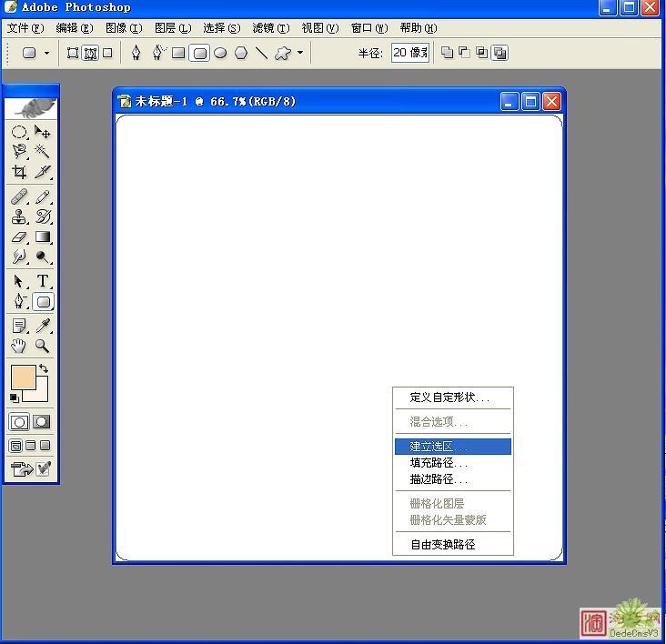Select the Path Selection arrow tool
666x644 pixels.
pyautogui.click(x=19, y=281)
